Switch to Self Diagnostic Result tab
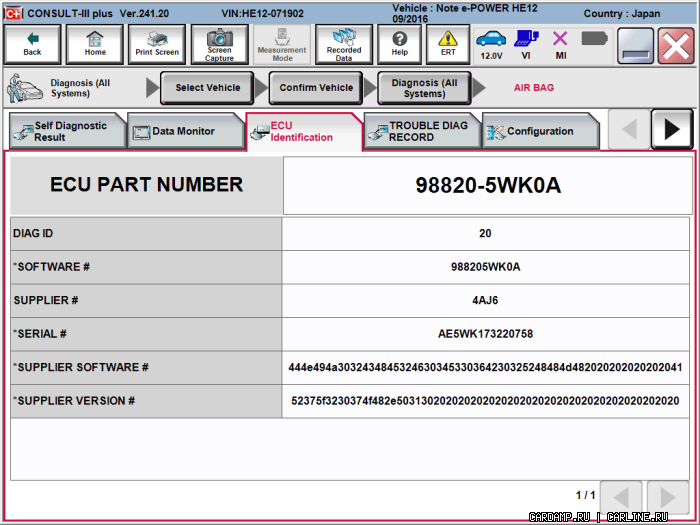 point(66,132)
